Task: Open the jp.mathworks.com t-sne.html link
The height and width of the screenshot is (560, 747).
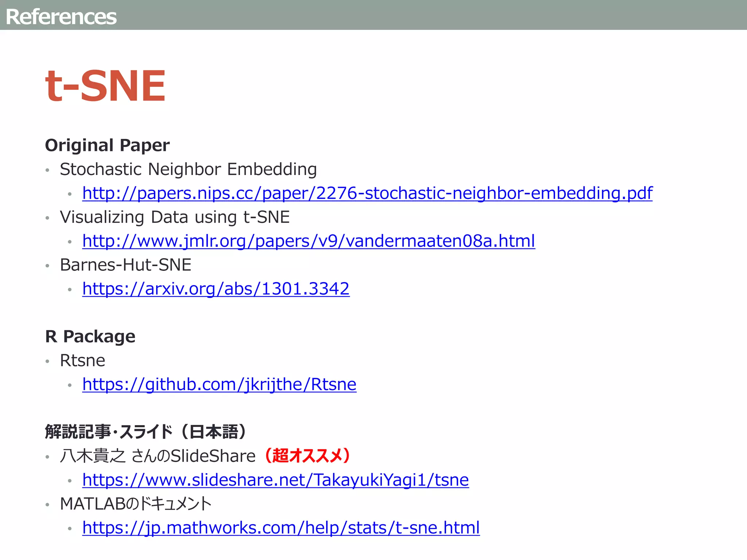Action: tap(281, 528)
